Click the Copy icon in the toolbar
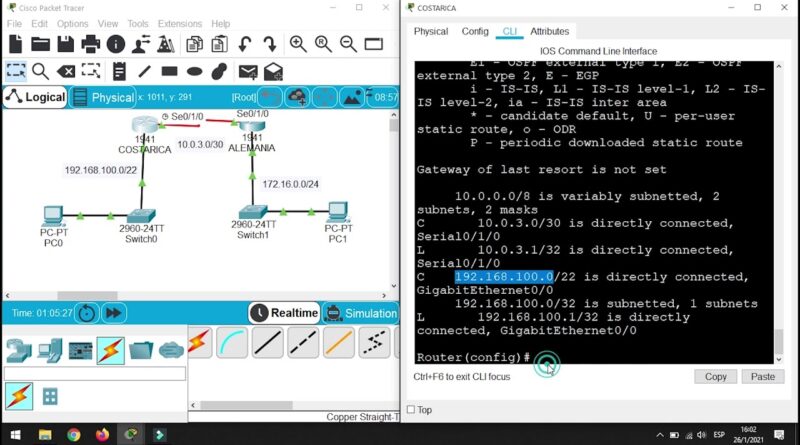This screenshot has width=800, height=445. [x=194, y=44]
